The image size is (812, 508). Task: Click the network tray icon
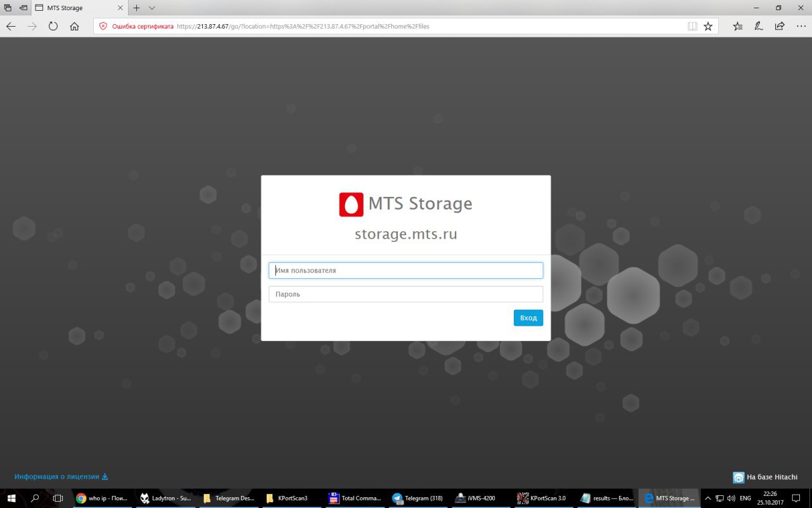pos(719,498)
